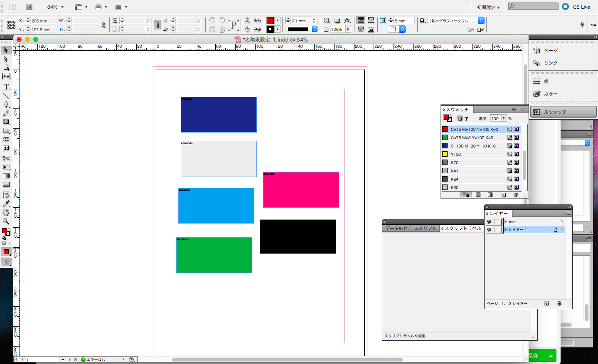Open the Control panel flyout menu
The height and width of the screenshot is (364, 598).
pyautogui.click(x=593, y=25)
